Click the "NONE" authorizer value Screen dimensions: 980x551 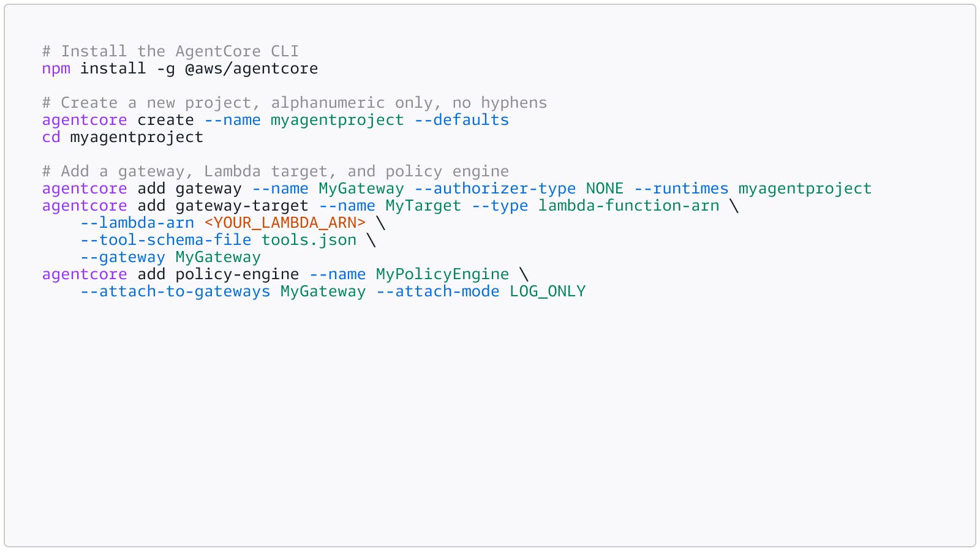coord(605,189)
